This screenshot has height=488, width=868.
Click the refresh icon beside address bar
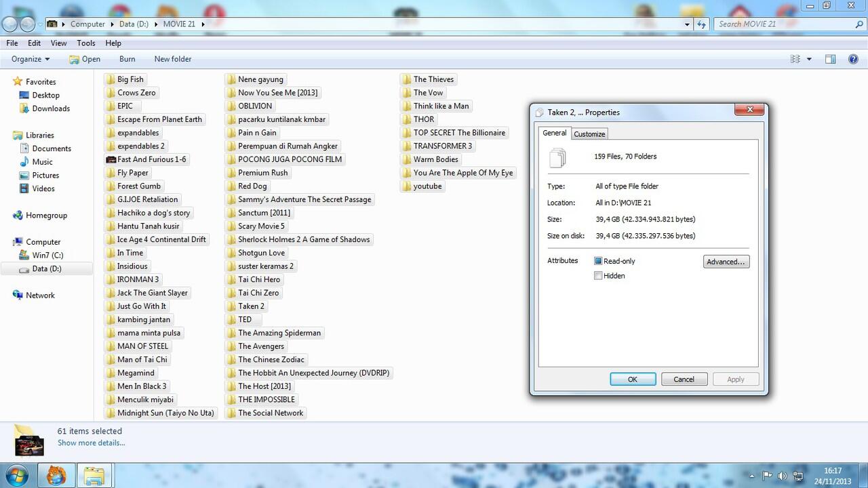click(x=703, y=24)
